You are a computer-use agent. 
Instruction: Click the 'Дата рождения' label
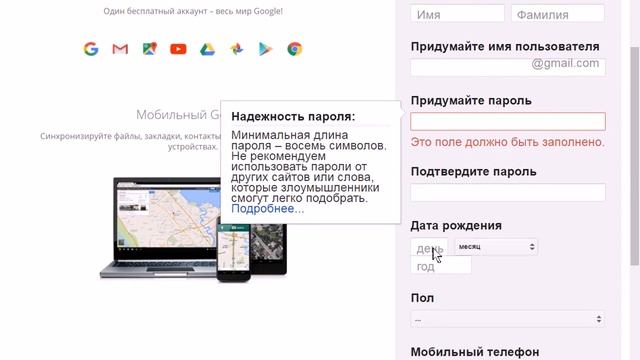[456, 225]
